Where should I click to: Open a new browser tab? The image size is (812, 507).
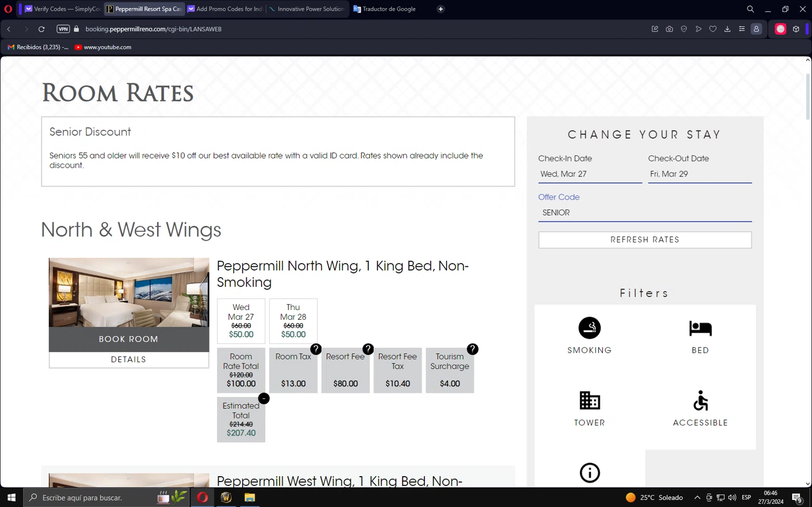tap(441, 9)
